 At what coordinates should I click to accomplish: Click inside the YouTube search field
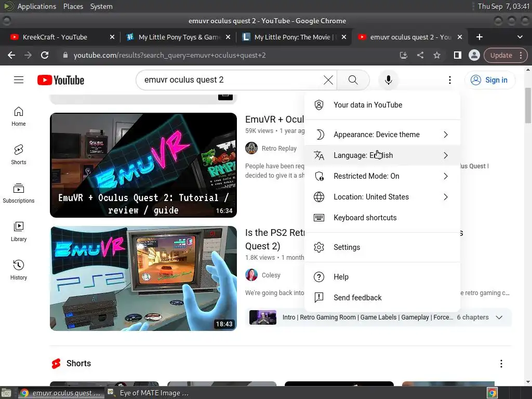(231, 80)
